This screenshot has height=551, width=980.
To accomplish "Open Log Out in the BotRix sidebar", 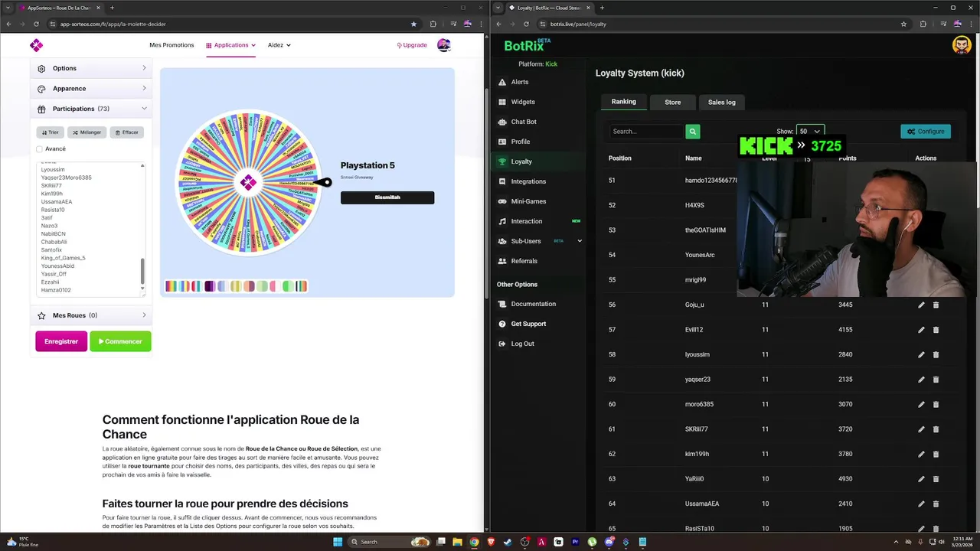I will (x=522, y=344).
